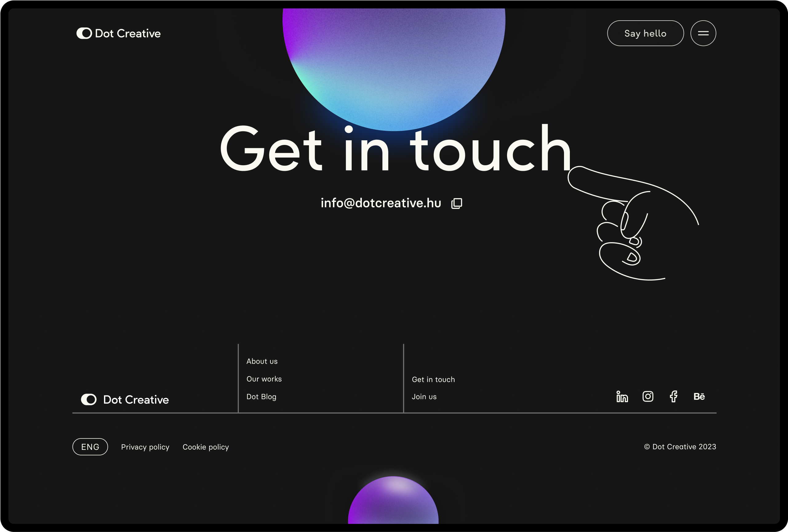
Task: Go to Our works footer link
Action: 264,379
